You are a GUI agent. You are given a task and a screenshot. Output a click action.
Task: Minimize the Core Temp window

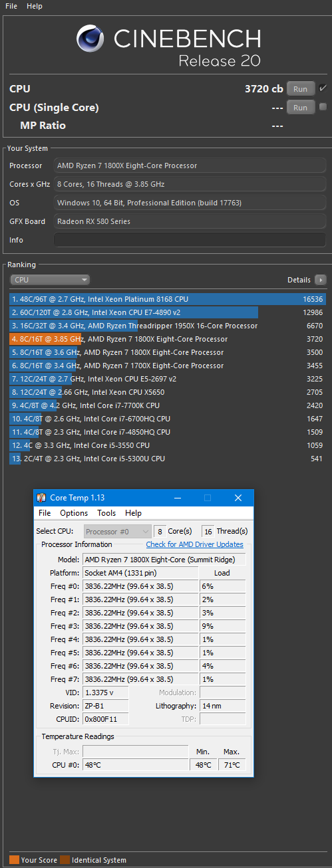[x=177, y=498]
